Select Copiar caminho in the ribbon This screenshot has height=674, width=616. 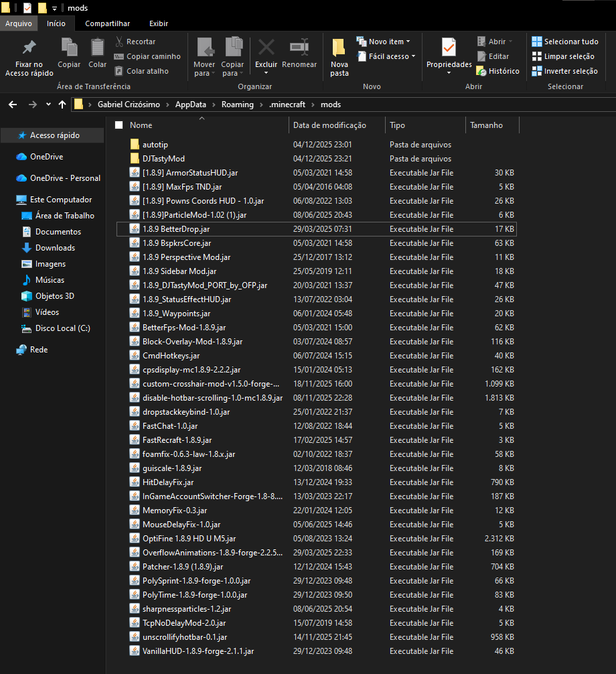tap(147, 56)
